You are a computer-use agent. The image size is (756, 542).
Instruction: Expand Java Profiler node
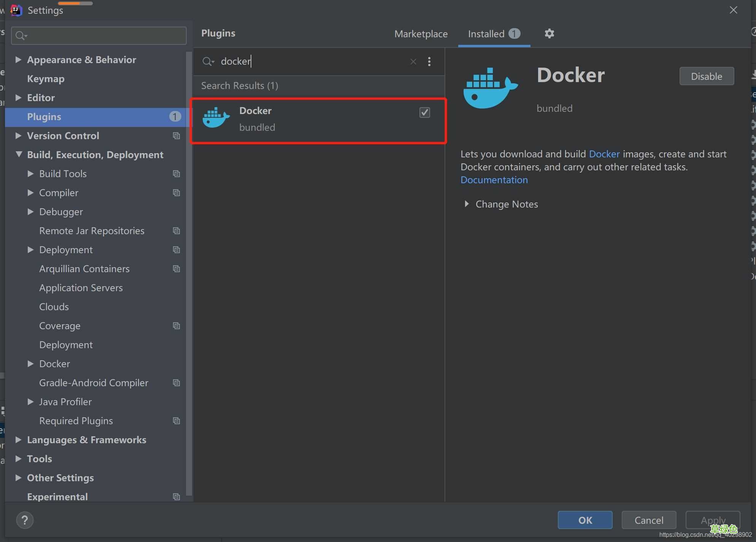30,402
